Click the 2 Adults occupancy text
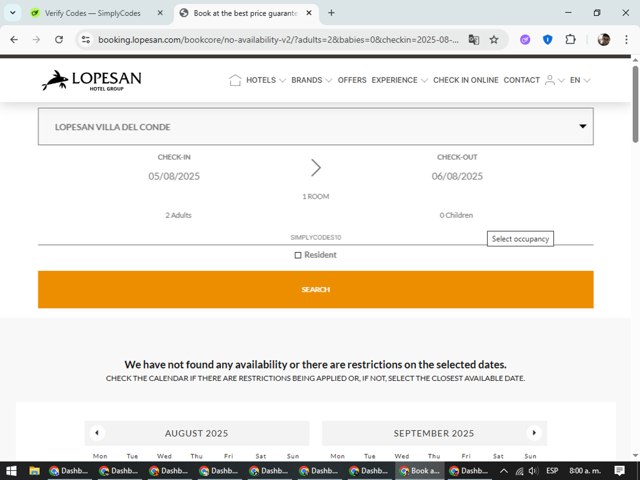The height and width of the screenshot is (480, 640). click(178, 215)
